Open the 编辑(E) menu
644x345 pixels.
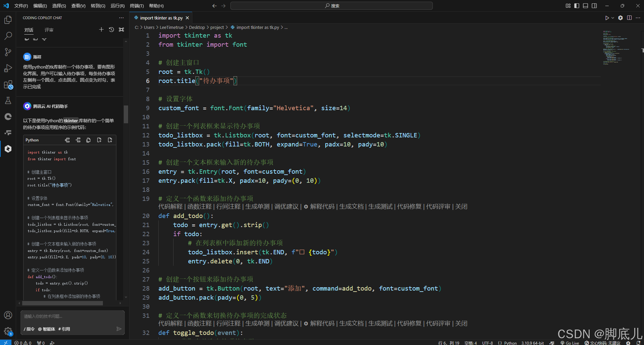coord(40,6)
